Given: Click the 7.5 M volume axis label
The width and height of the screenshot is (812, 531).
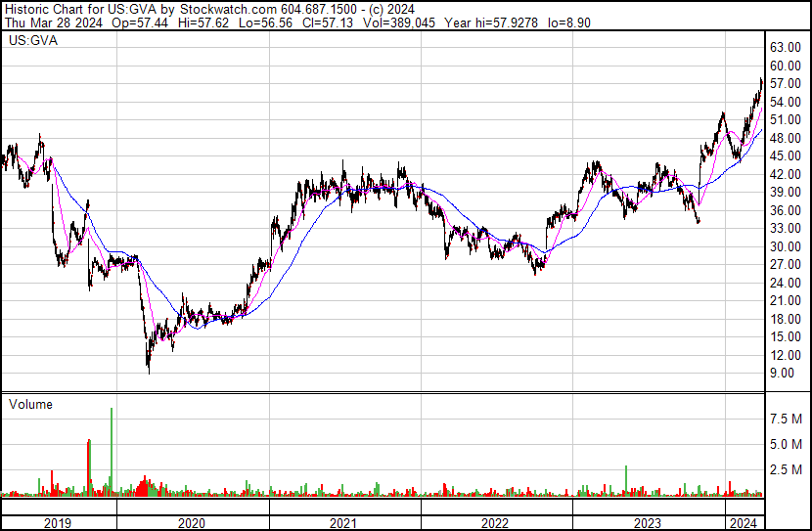Looking at the screenshot, I should (x=788, y=419).
